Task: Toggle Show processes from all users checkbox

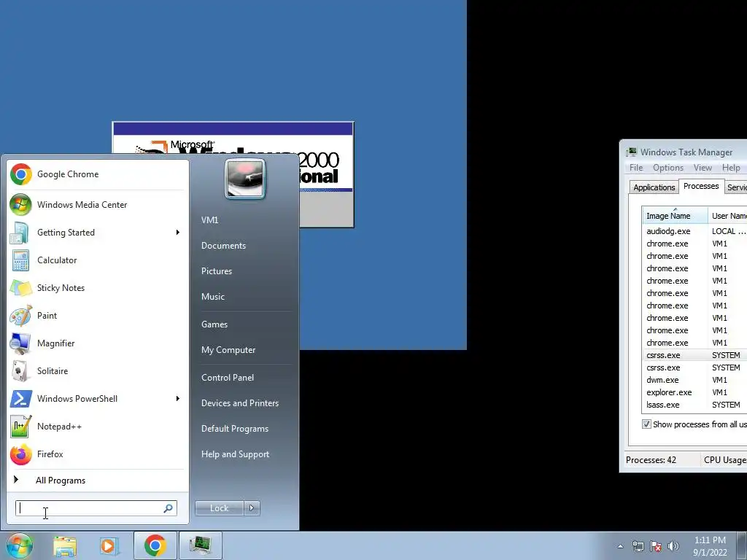Action: click(x=646, y=424)
